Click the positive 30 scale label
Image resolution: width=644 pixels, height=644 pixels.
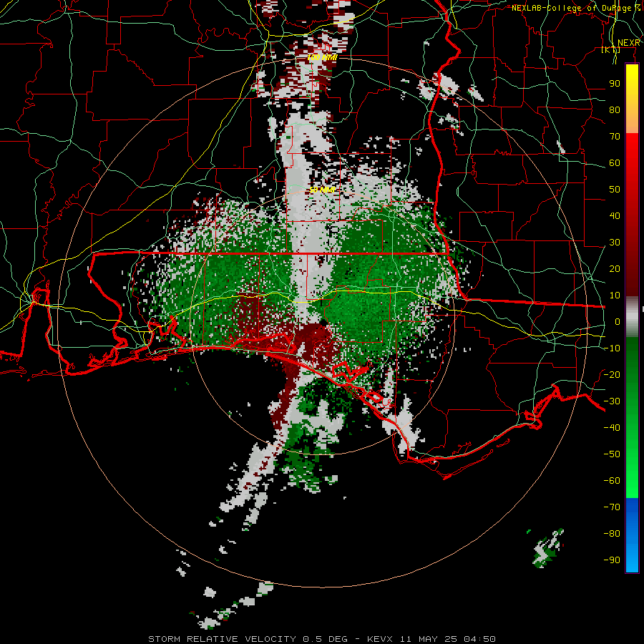click(x=615, y=243)
